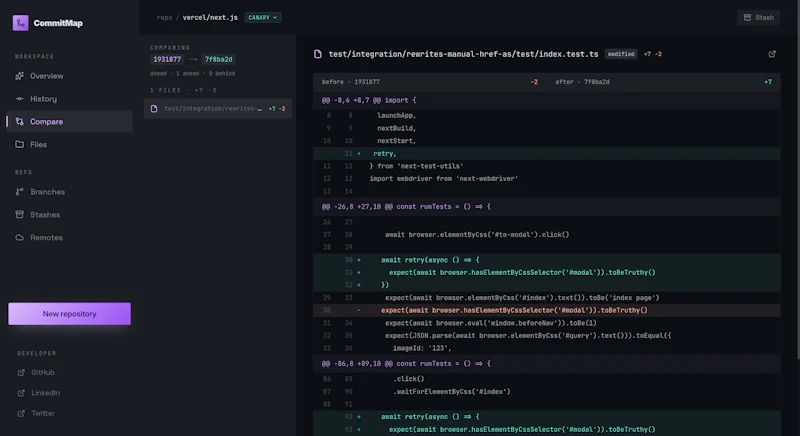Click line 30 'await retry(async () => {'
Screen dimensions: 800x436
pyautogui.click(x=546, y=260)
